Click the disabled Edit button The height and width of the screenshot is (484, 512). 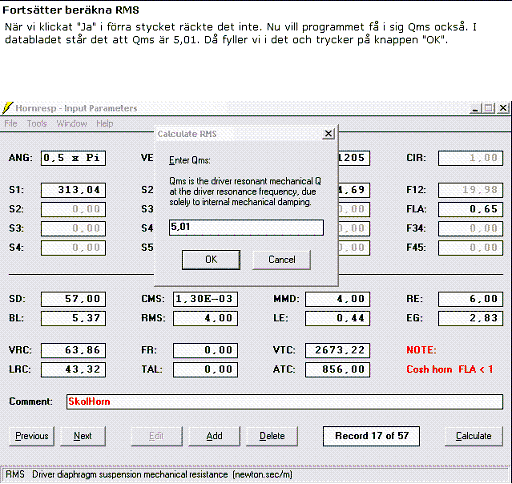click(157, 436)
